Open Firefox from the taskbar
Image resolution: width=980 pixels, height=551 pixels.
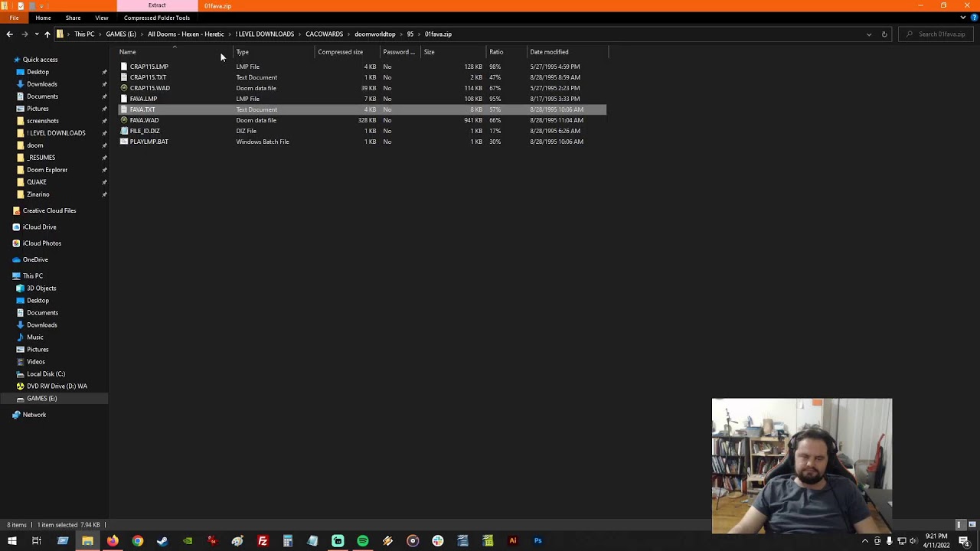click(x=113, y=541)
